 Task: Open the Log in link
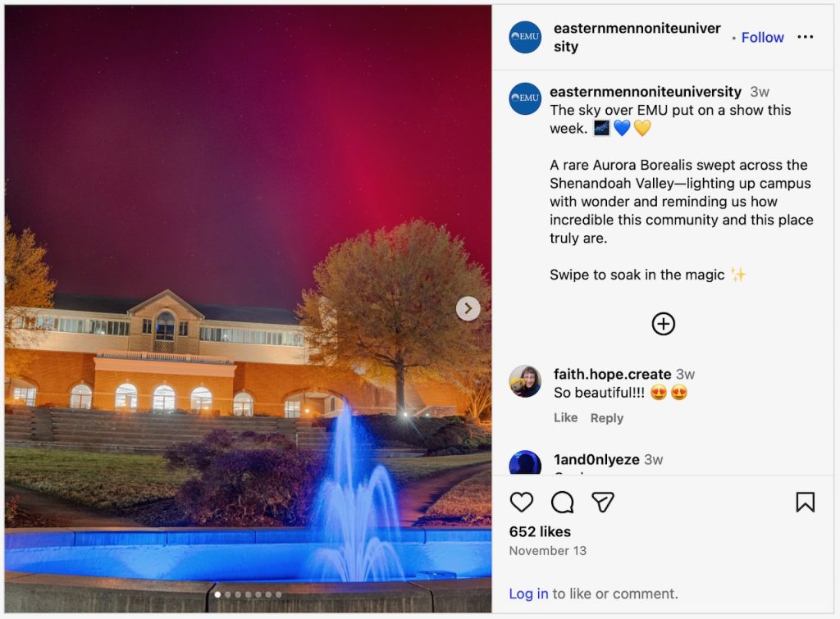click(x=528, y=594)
